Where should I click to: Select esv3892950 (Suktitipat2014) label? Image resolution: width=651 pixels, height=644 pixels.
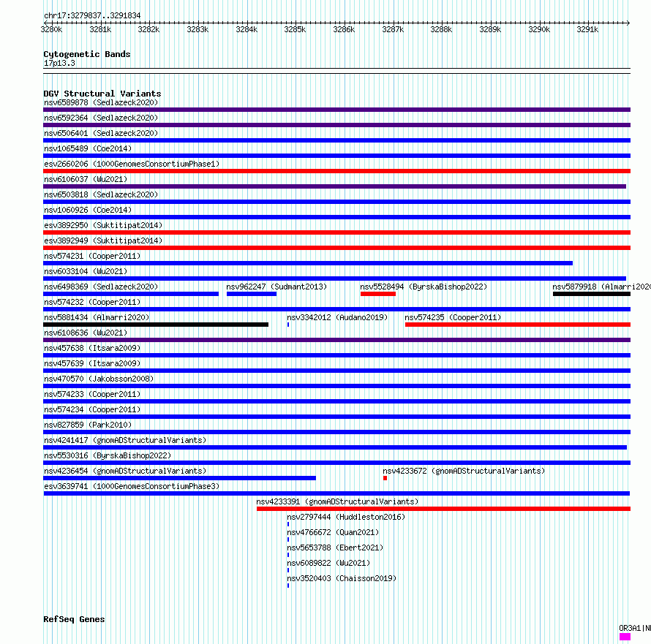[103, 225]
